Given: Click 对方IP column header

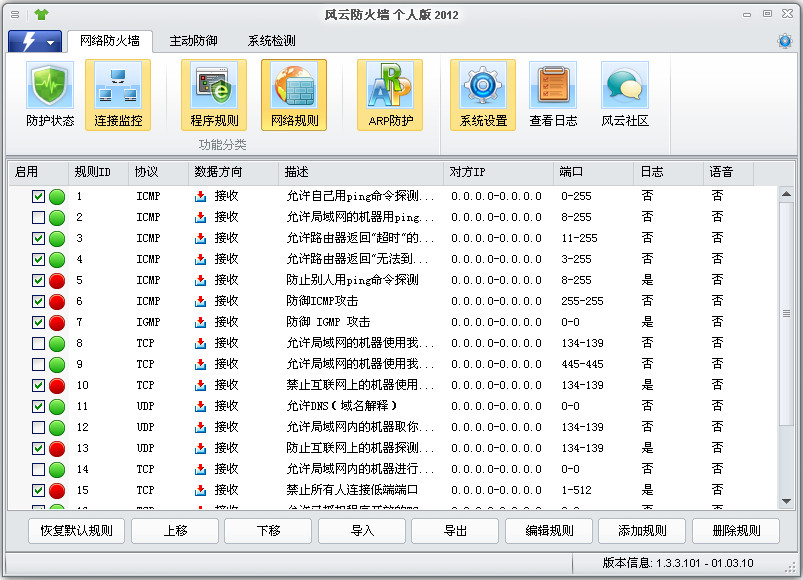Looking at the screenshot, I should 498,172.
